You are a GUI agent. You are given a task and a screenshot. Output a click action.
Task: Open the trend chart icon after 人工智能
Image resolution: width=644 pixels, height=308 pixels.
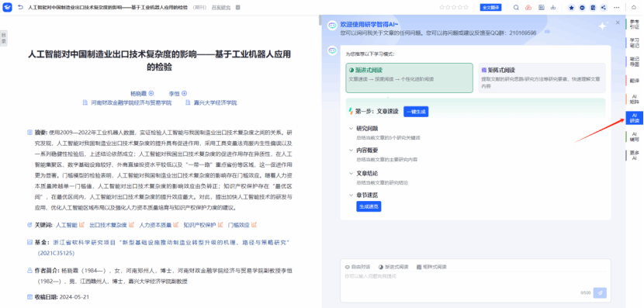[x=81, y=225]
